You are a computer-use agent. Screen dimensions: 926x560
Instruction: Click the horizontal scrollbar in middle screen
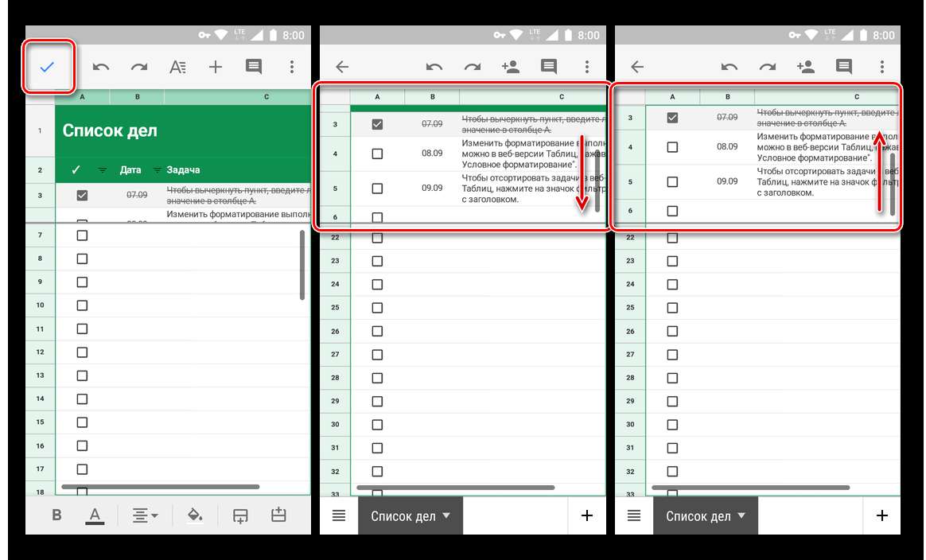(x=455, y=488)
